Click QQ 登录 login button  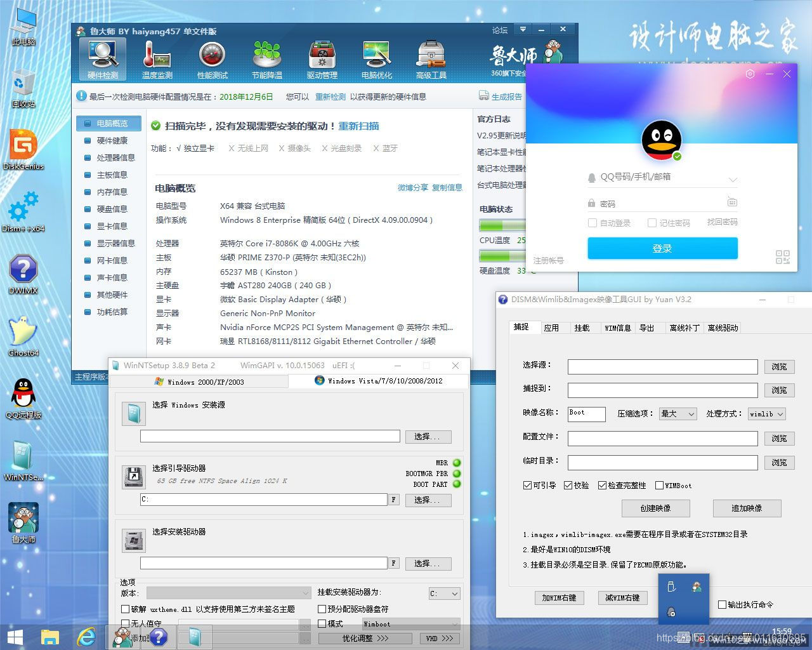pyautogui.click(x=662, y=248)
